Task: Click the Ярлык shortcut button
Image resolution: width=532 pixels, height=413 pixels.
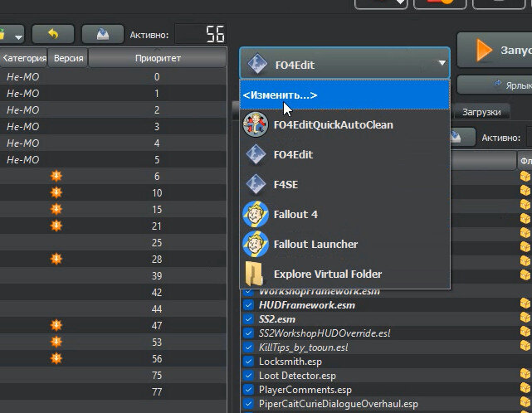Action: (495, 85)
